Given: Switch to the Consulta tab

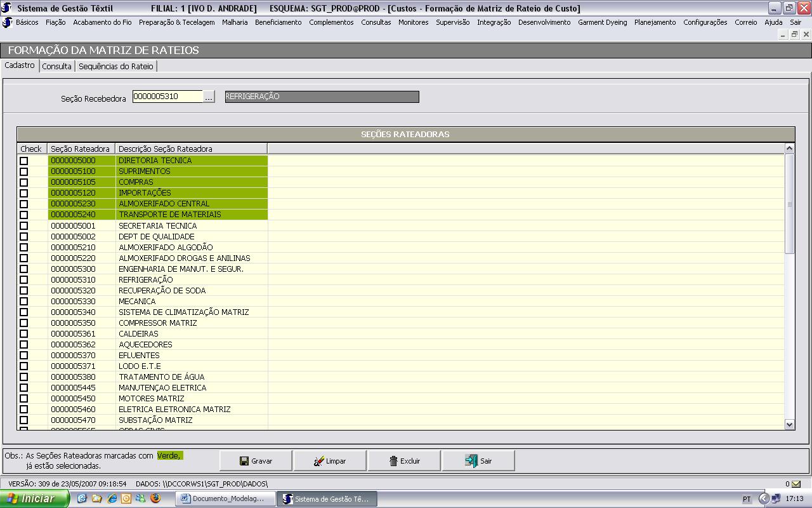Looking at the screenshot, I should pos(56,66).
